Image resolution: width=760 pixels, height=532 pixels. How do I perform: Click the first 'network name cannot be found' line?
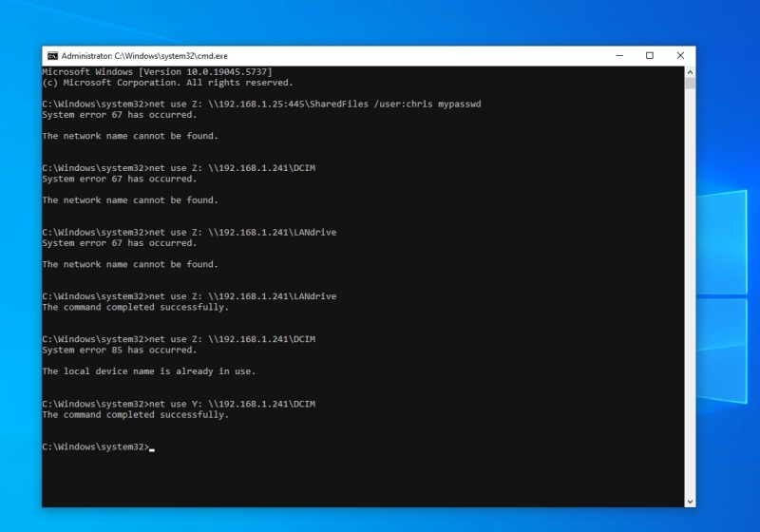(130, 136)
